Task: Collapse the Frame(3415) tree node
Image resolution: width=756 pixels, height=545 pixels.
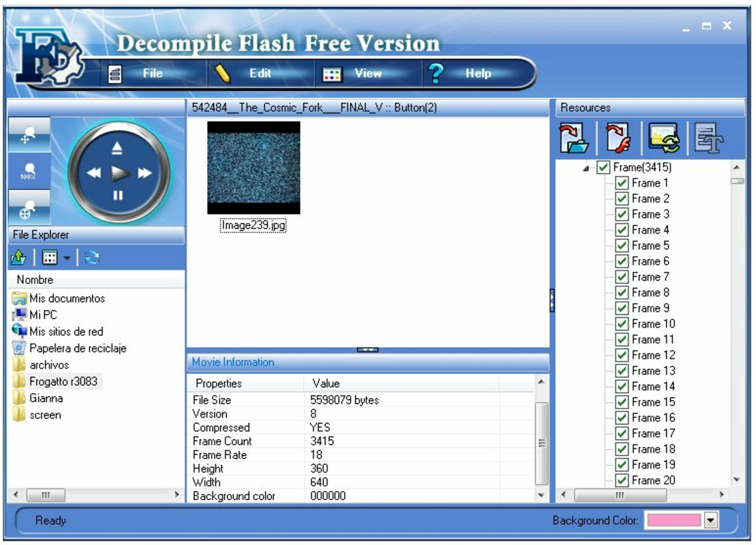Action: [x=585, y=168]
